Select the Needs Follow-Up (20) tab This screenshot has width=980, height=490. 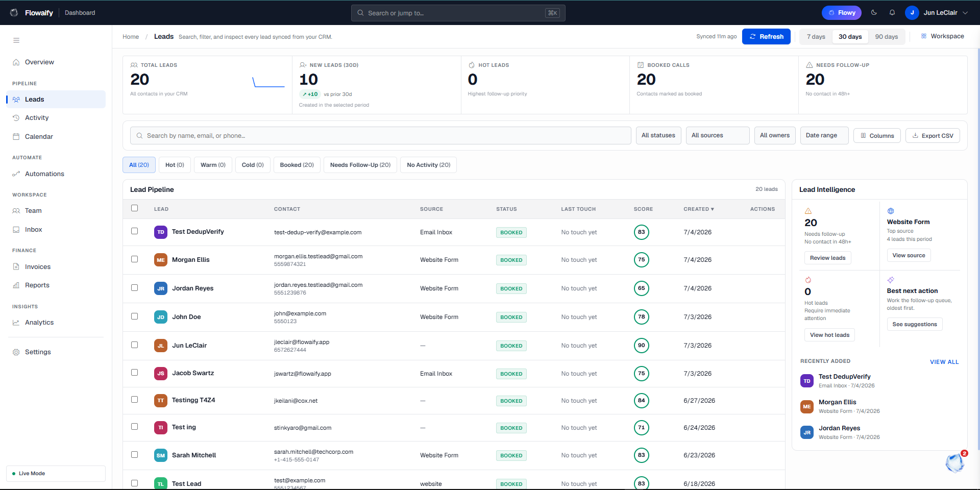[360, 165]
